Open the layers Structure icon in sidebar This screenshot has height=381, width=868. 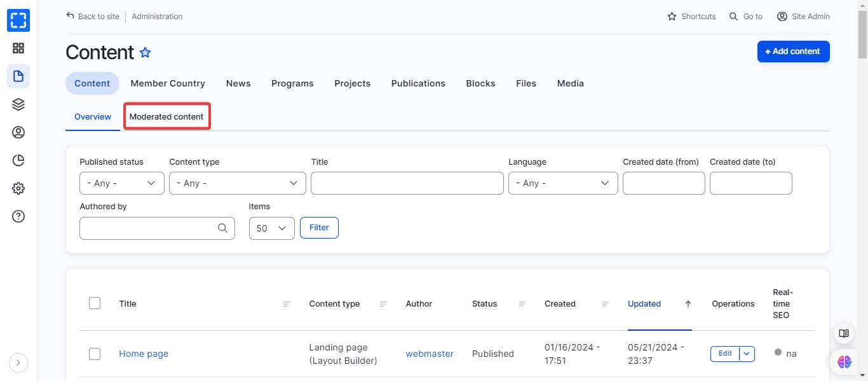pyautogui.click(x=18, y=104)
